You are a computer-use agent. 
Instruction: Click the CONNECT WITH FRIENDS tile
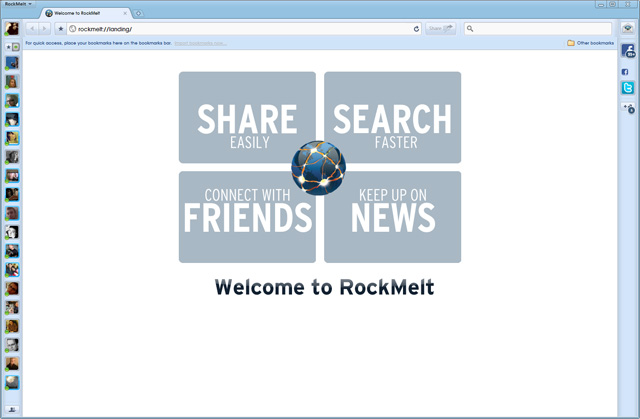point(247,217)
